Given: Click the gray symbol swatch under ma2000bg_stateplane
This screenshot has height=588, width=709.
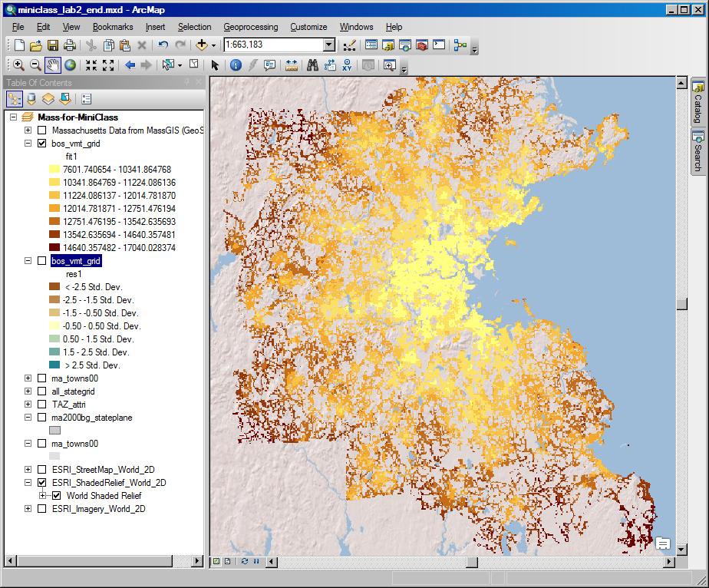Looking at the screenshot, I should point(54,429).
